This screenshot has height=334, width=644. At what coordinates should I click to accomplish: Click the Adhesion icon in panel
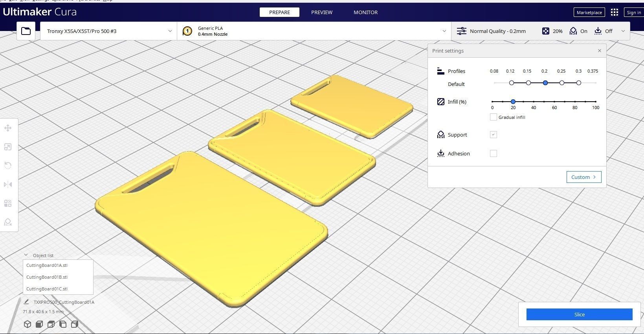440,153
